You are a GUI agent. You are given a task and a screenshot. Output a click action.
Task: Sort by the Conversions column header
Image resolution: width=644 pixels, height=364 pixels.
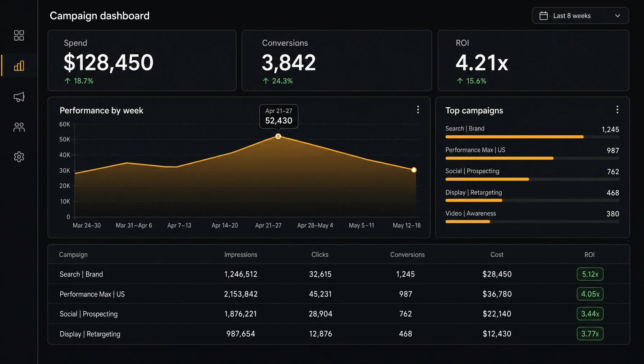pyautogui.click(x=408, y=255)
